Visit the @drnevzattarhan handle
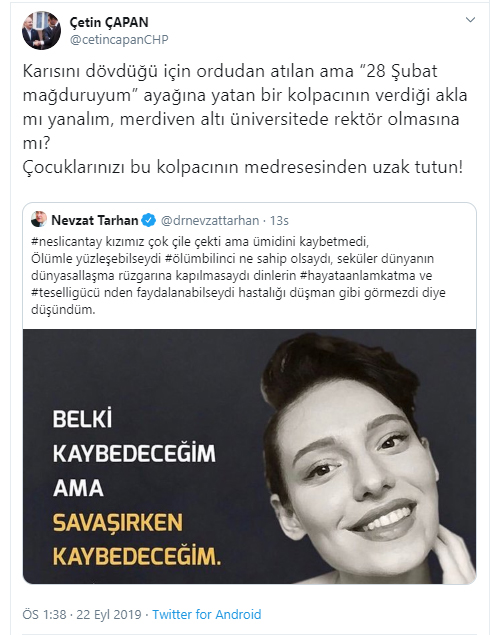Image resolution: width=490 pixels, height=635 pixels. point(210,220)
